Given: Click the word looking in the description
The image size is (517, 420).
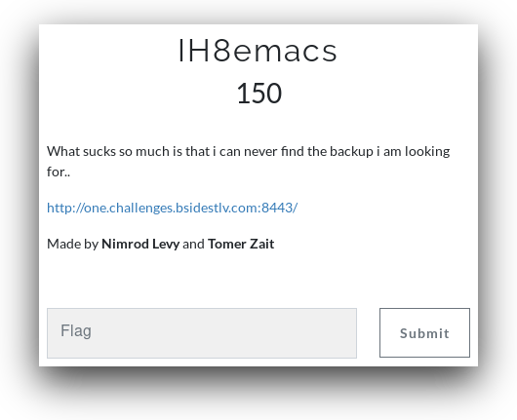Looking at the screenshot, I should pos(427,151).
